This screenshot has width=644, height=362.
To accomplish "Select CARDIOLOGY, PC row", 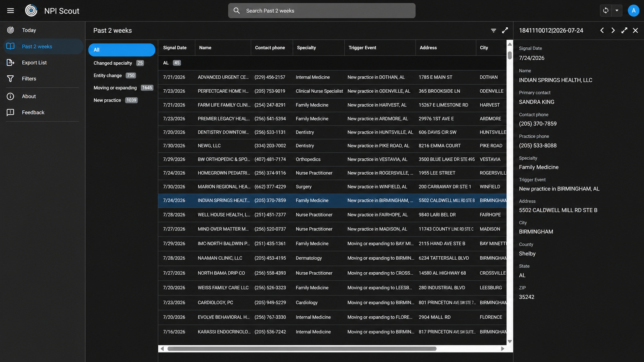I will pos(332,303).
